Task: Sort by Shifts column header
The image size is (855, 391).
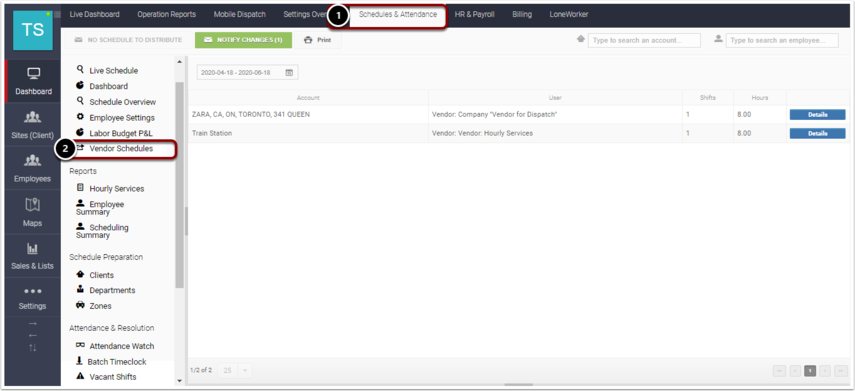Action: tap(708, 98)
